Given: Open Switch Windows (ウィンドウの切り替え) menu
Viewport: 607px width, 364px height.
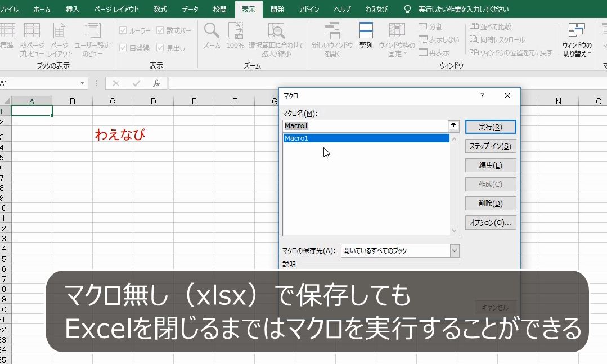Looking at the screenshot, I should (x=577, y=39).
